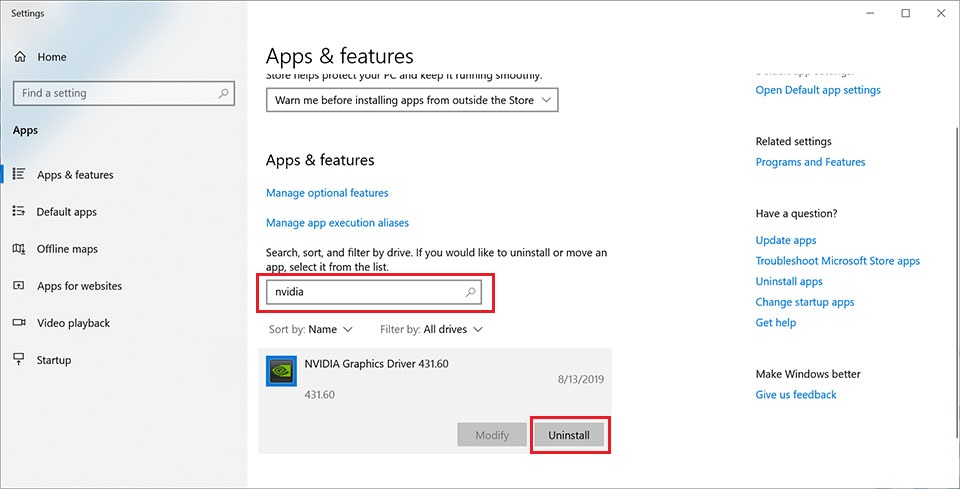Screen dimensions: 960x489
Task: Click the app list search field
Action: [373, 292]
